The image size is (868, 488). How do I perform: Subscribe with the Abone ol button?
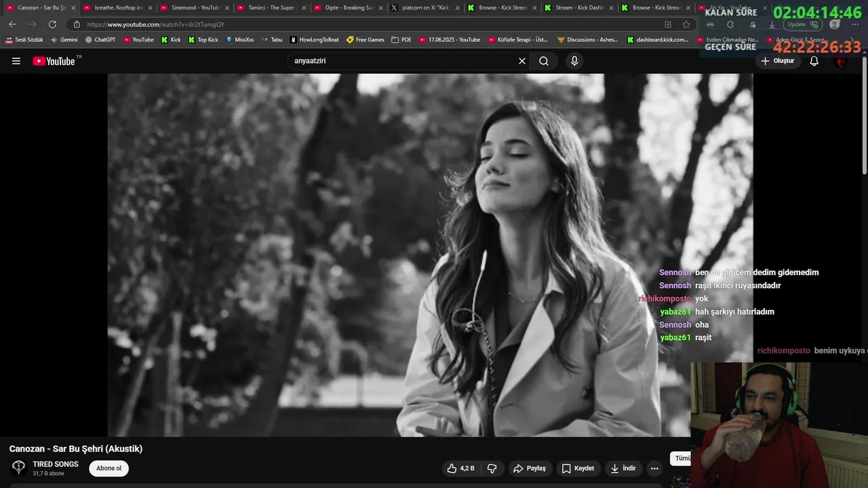click(108, 468)
